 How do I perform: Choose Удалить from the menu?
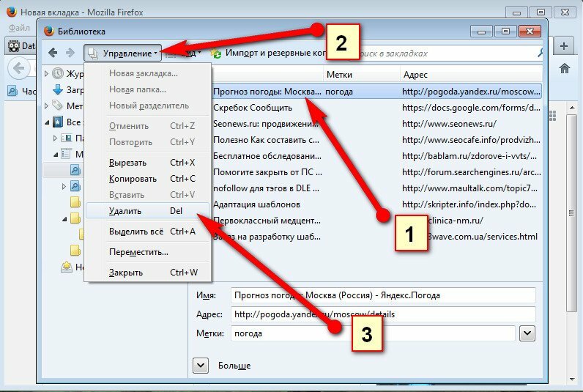click(x=125, y=210)
